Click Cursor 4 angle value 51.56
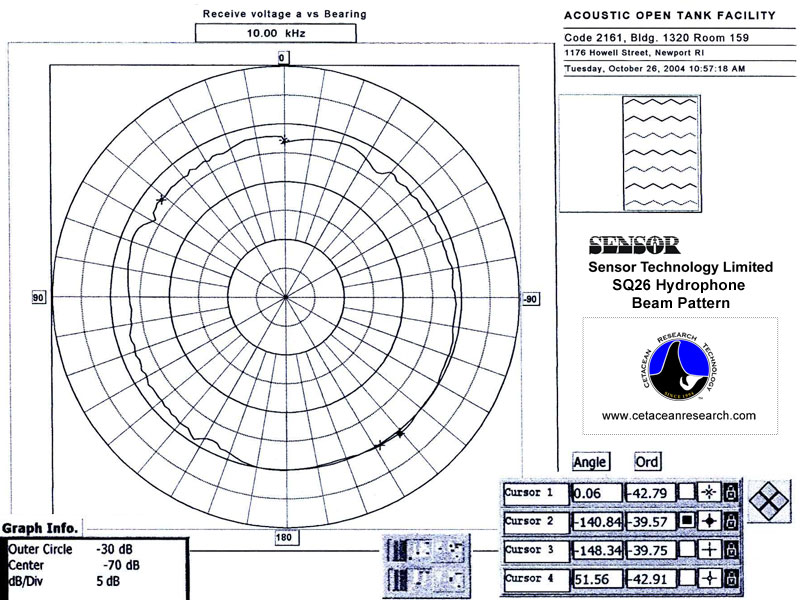This screenshot has width=800, height=600. (597, 579)
